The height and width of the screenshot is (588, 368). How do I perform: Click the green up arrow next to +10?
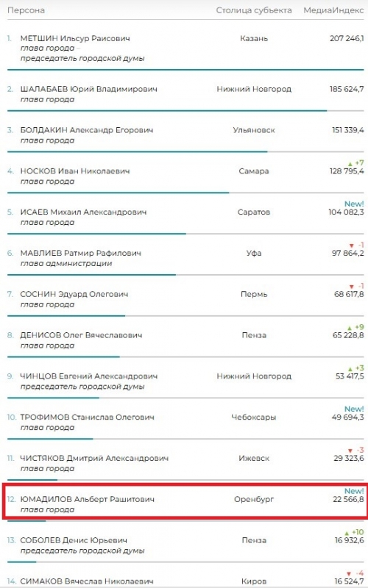347,533
